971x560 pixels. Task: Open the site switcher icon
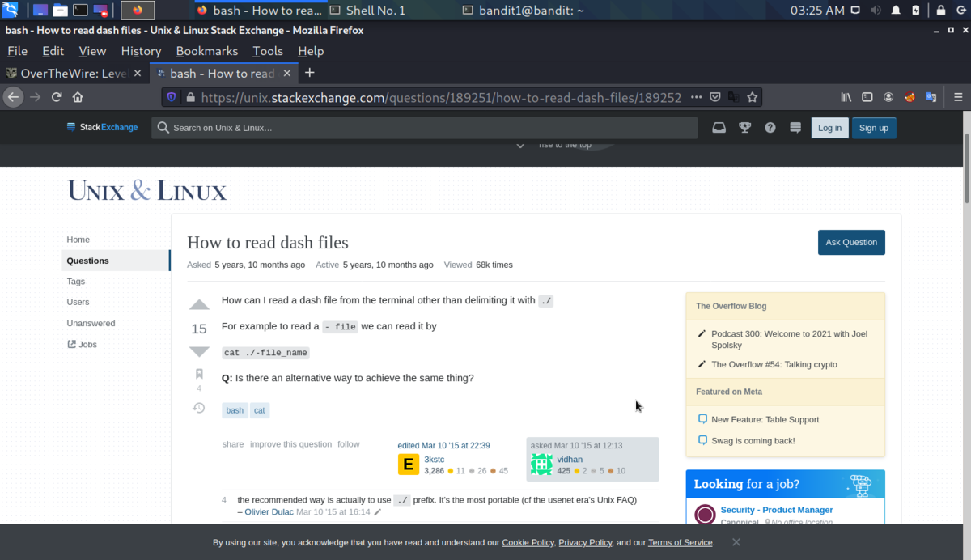pyautogui.click(x=795, y=128)
